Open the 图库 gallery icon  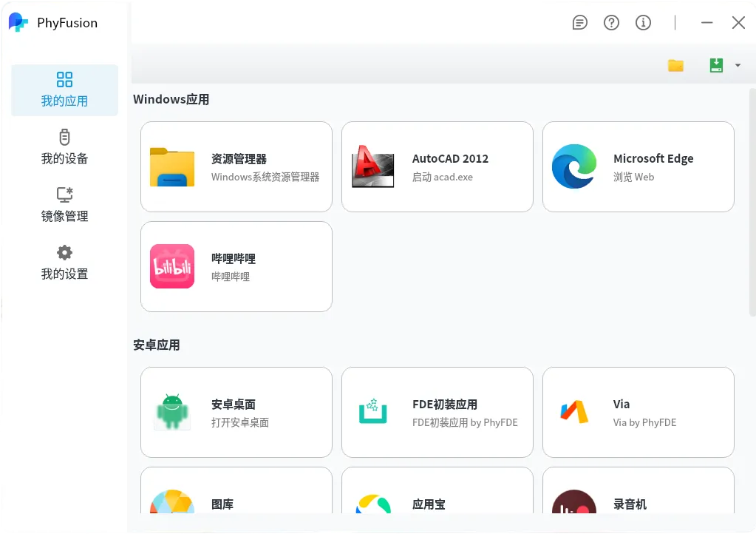coord(172,501)
